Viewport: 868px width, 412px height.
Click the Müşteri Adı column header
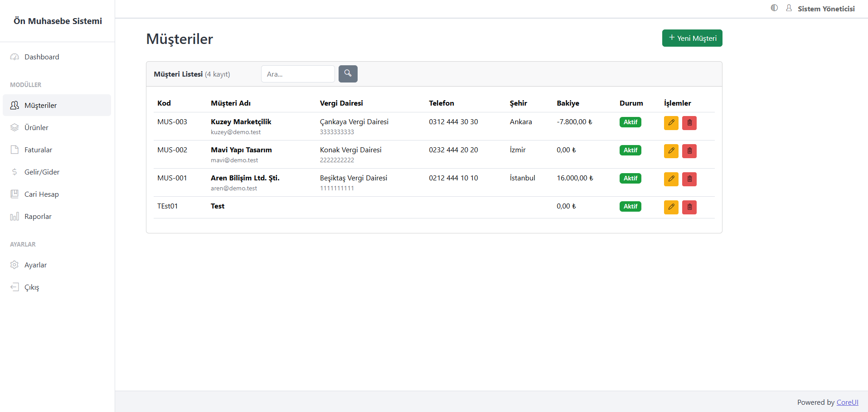click(231, 103)
